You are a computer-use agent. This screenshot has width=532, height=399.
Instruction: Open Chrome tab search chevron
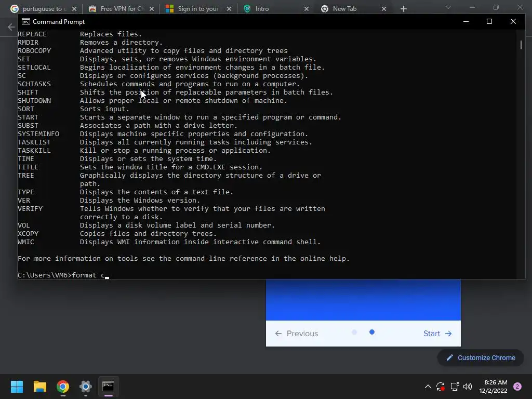pyautogui.click(x=448, y=7)
